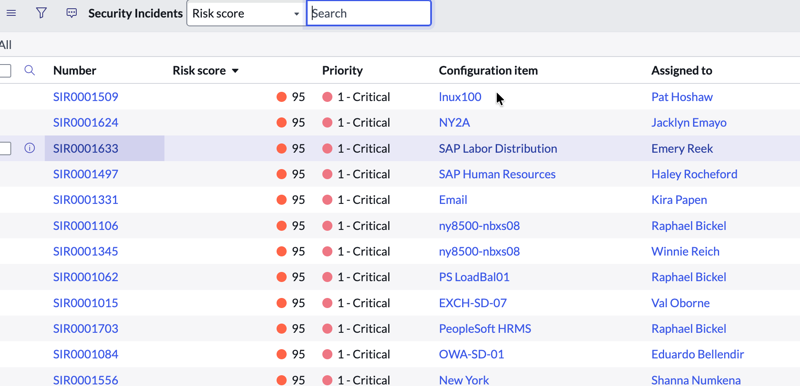Open assignee Kira Papen
Screen dimensions: 800x386
[679, 200]
